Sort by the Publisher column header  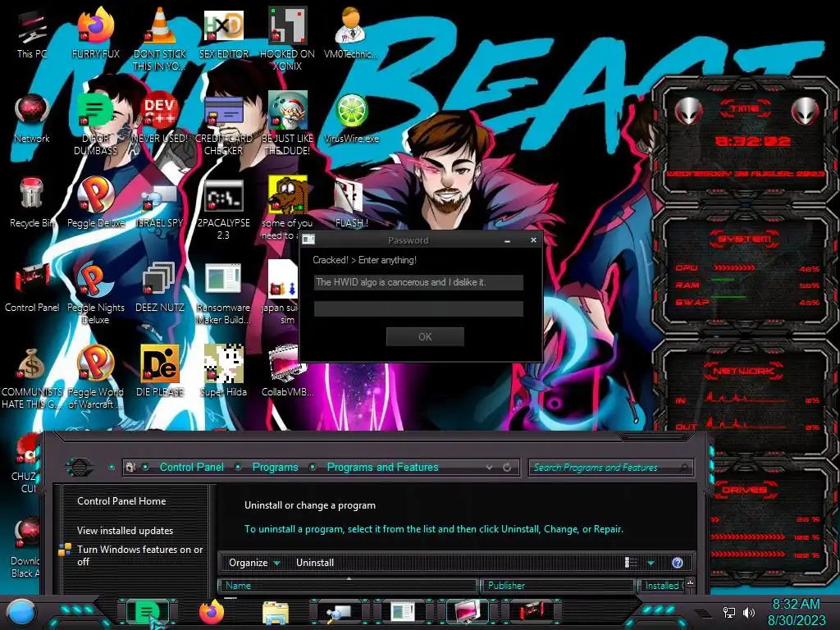(557, 586)
